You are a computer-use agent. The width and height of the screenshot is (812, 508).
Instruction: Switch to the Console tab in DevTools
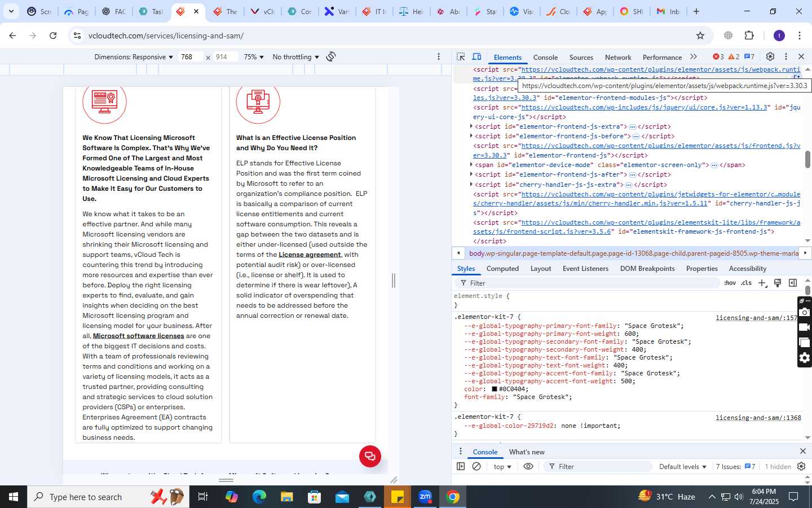pyautogui.click(x=545, y=58)
